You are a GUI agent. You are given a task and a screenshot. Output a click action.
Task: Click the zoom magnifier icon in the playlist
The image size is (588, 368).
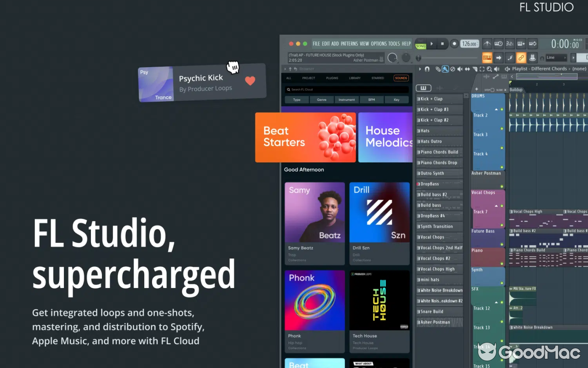pyautogui.click(x=489, y=69)
